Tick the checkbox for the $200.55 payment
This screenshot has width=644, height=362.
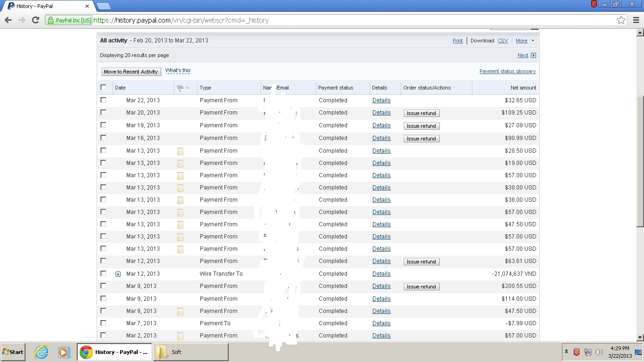coord(103,286)
